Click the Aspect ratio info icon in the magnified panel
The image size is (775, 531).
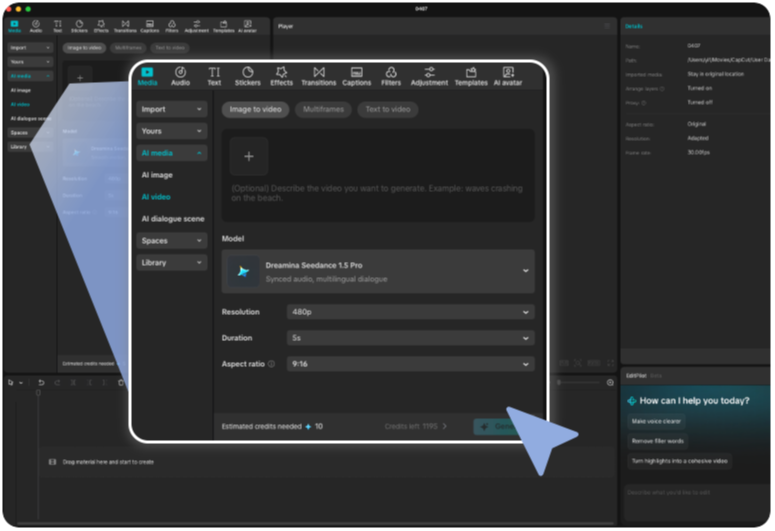[271, 364]
